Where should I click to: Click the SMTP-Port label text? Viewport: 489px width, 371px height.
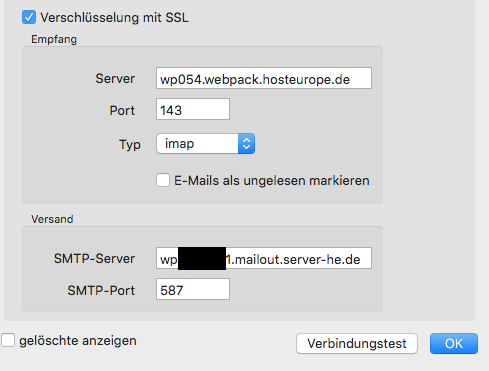pos(101,290)
